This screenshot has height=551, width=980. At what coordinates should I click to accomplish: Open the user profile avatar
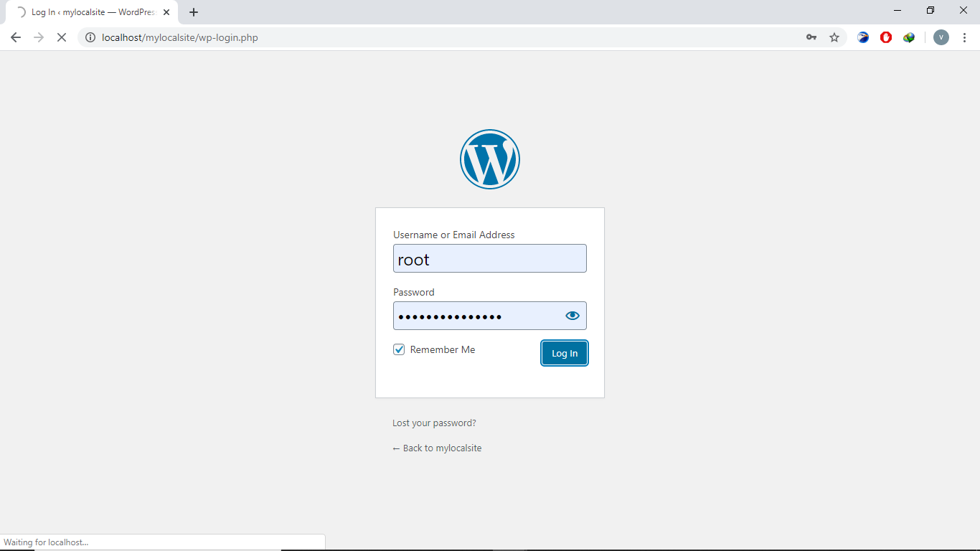click(941, 37)
